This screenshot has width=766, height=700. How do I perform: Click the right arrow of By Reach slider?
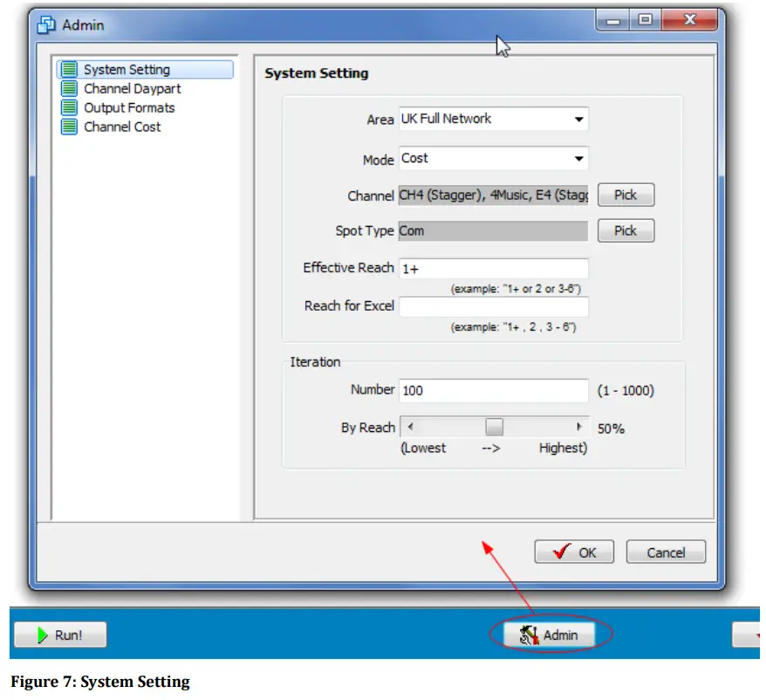pos(578,426)
